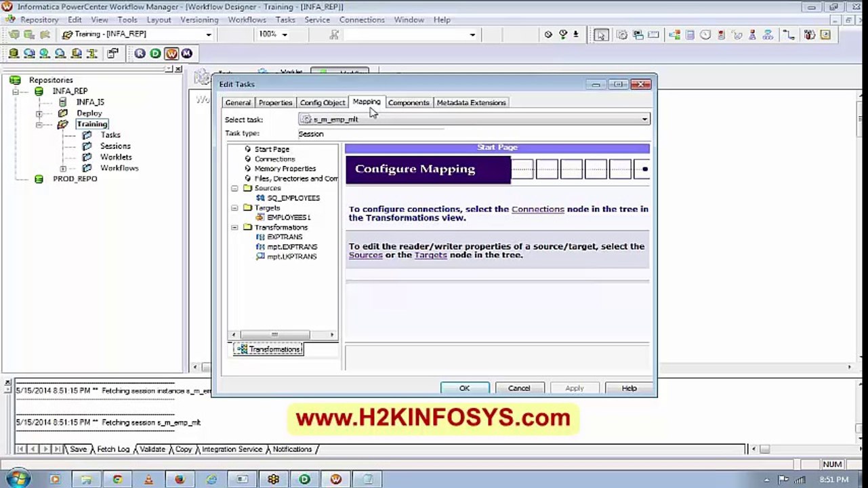Click the Transformations view tab below tree

click(x=268, y=349)
